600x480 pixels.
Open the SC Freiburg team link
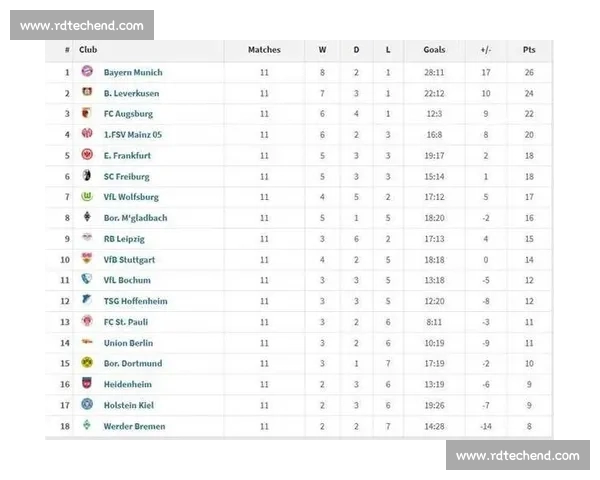(x=127, y=176)
